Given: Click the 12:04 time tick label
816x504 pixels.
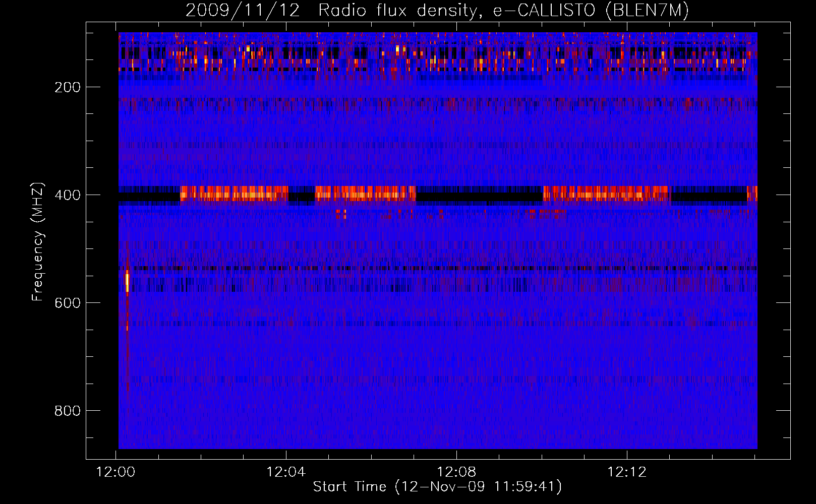Looking at the screenshot, I should point(286,472).
